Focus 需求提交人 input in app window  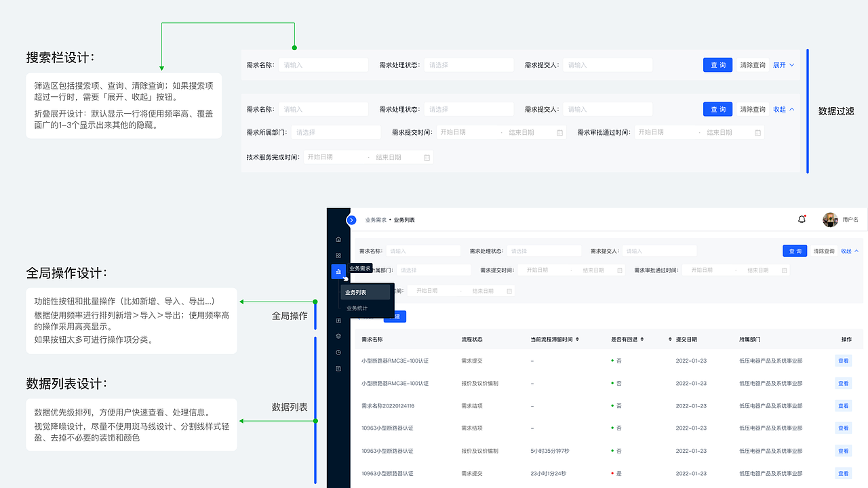click(x=660, y=251)
